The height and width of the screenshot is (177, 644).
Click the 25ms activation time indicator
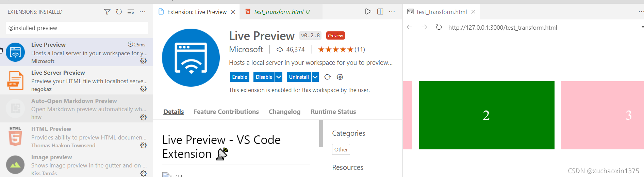click(136, 45)
